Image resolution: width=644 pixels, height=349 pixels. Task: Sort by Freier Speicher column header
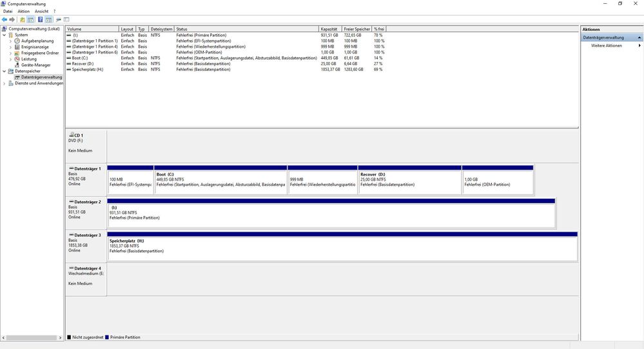[356, 29]
